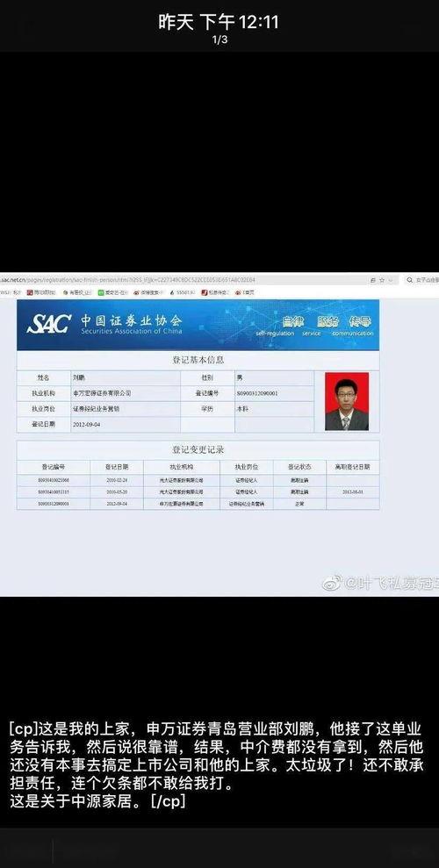439x868 pixels.
Task: Click the 登记编号 column header
Action: [54, 467]
